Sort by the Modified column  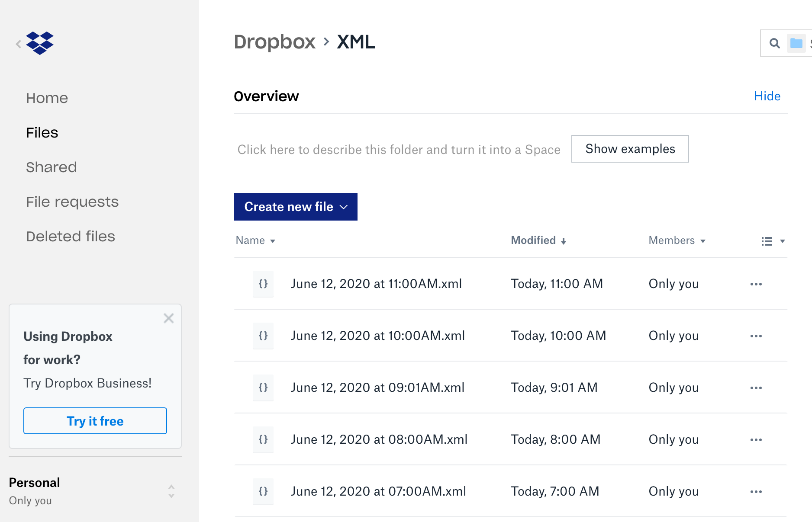click(x=538, y=240)
